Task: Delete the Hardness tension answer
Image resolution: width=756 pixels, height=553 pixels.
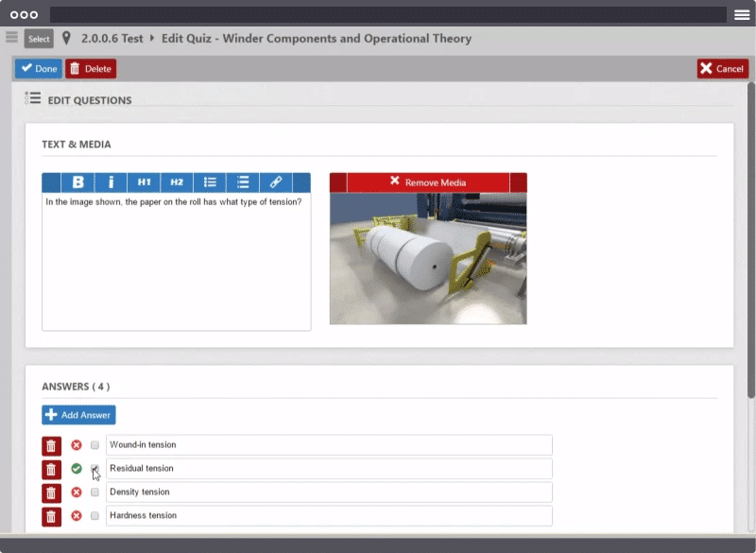Action: click(51, 516)
